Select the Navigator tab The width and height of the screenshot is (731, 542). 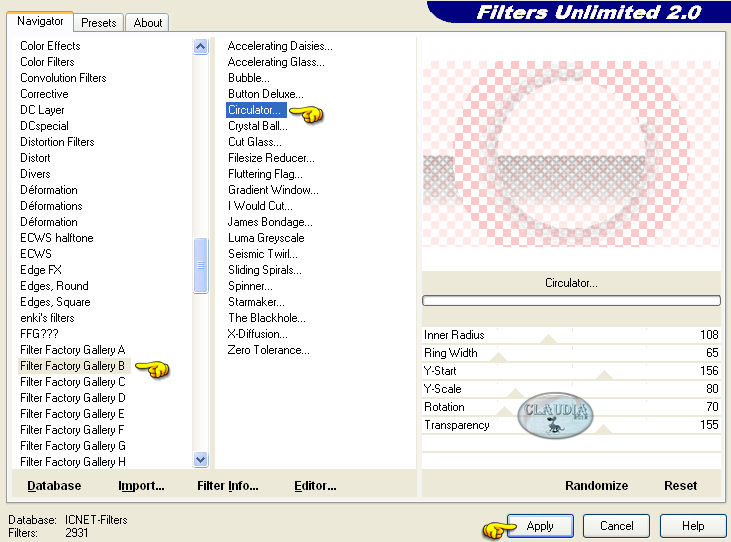click(x=40, y=21)
